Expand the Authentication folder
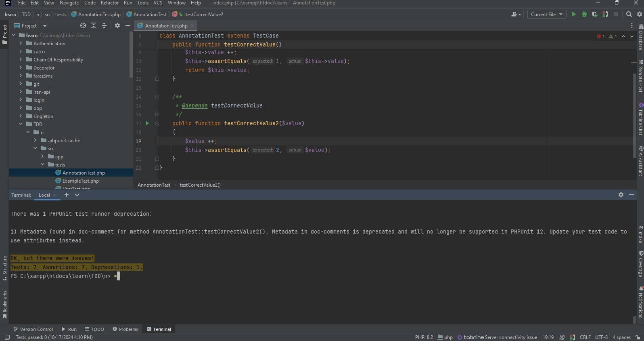The image size is (644, 341). (21, 43)
